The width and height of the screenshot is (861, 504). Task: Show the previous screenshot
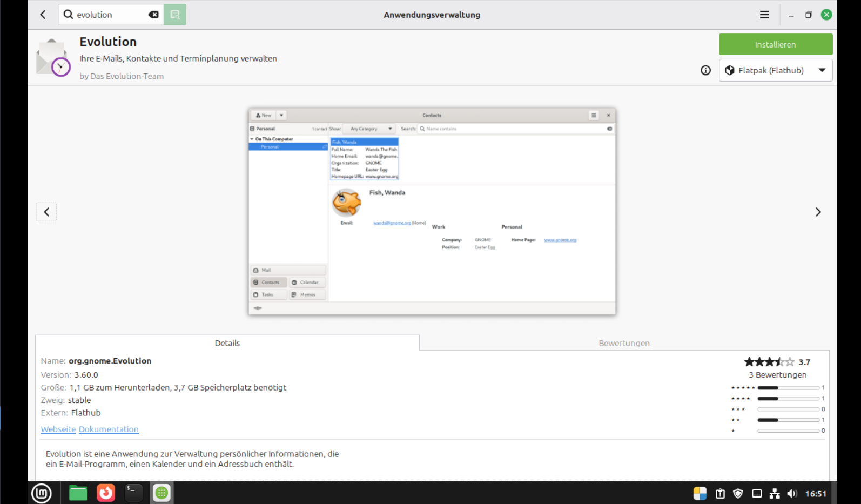(46, 212)
